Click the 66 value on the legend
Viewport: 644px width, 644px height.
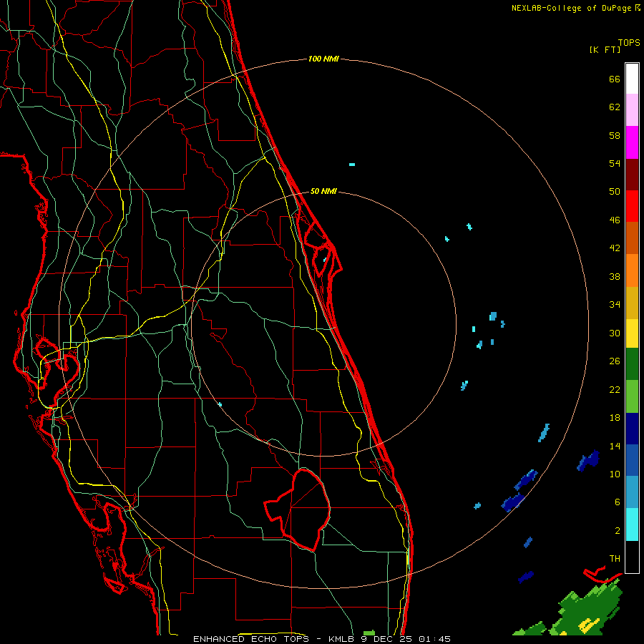coord(615,79)
